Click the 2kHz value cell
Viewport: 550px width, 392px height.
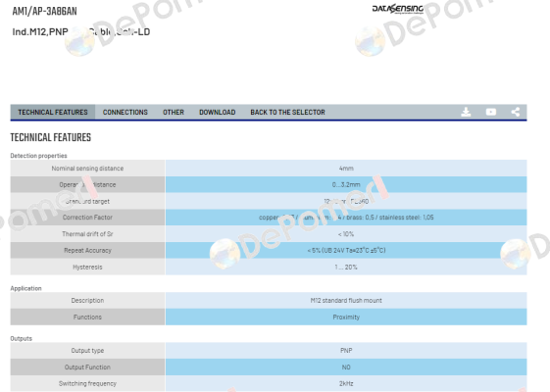point(346,383)
